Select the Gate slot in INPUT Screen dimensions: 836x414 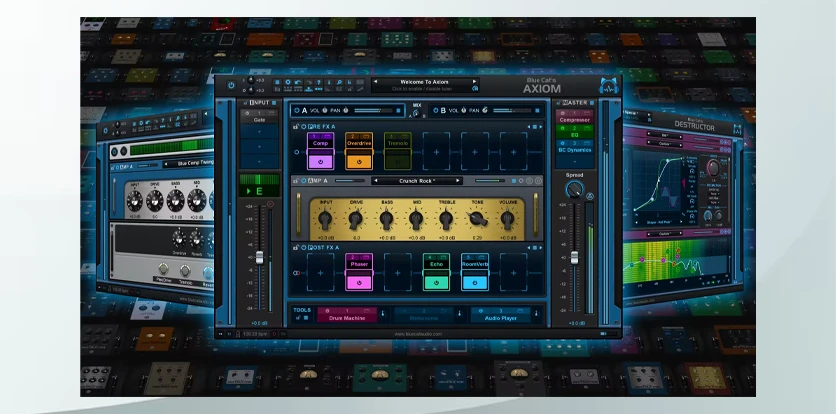point(259,117)
